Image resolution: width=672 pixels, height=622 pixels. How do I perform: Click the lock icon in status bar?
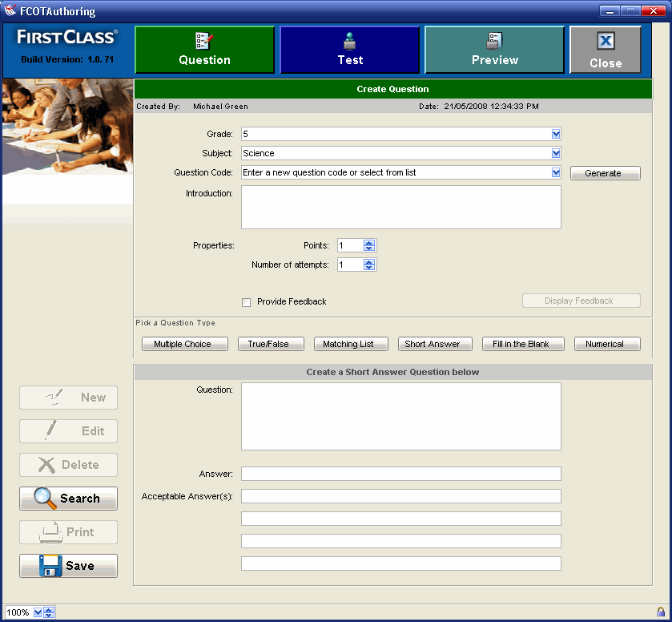[660, 612]
